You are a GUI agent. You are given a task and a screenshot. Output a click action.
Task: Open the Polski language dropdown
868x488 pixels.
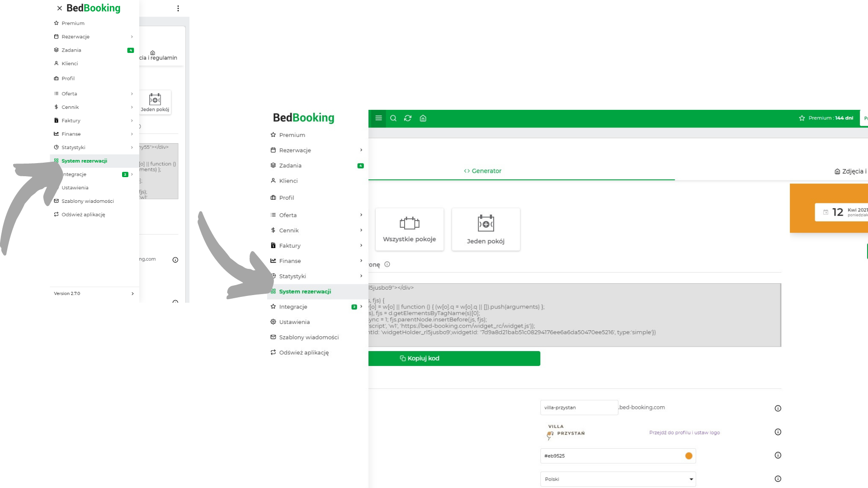pos(618,479)
